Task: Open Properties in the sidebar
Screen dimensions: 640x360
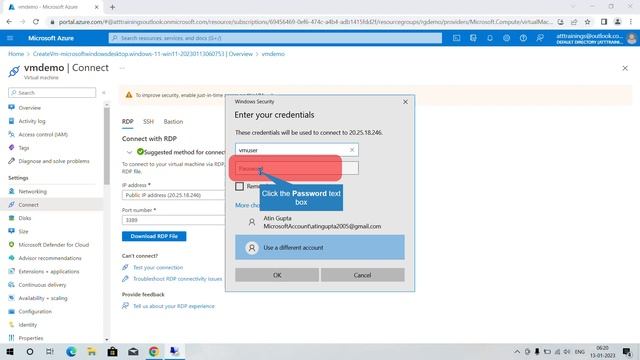Action: click(31, 338)
